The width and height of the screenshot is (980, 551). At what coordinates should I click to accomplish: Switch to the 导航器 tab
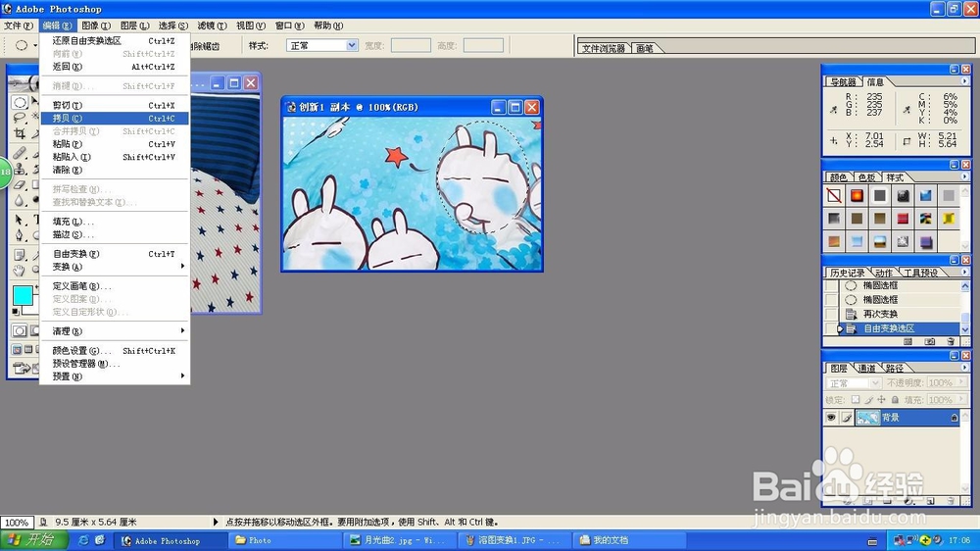pyautogui.click(x=843, y=82)
